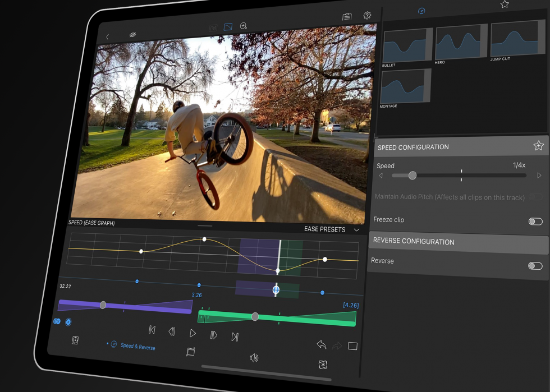Open the audio mixer speaker icon
The image size is (550, 392).
(254, 358)
